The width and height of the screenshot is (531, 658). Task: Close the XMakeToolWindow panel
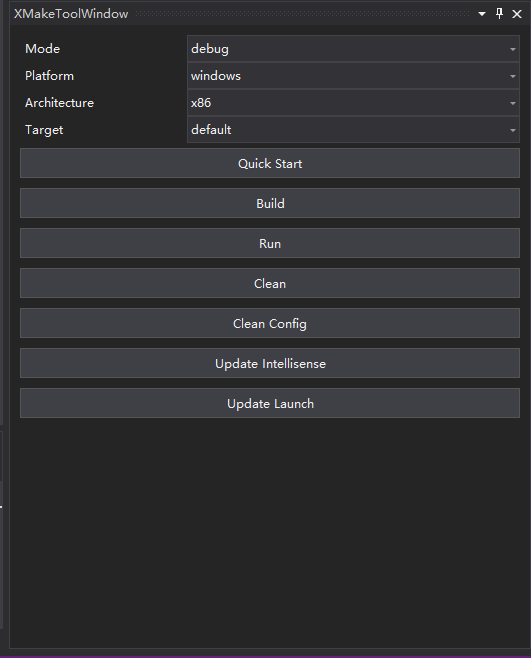pyautogui.click(x=517, y=14)
